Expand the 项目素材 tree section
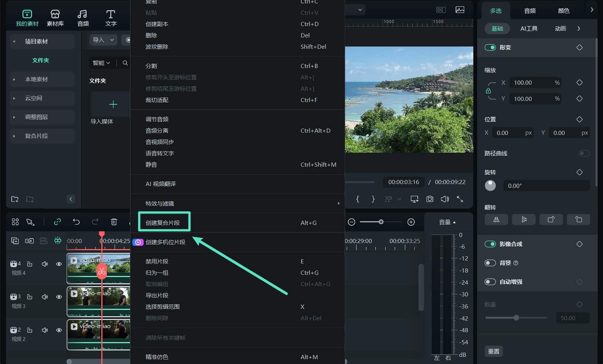The image size is (603, 364). coord(14,42)
